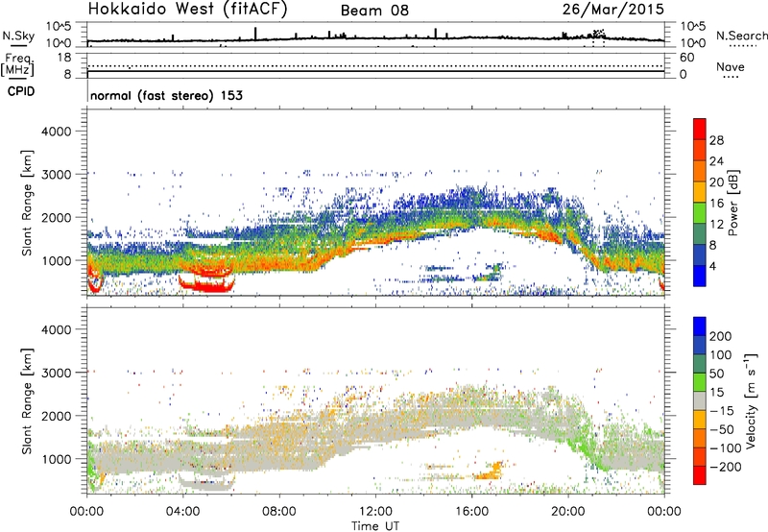Click the 'Time UT' axis title
The width and height of the screenshot is (768, 532).
(x=375, y=526)
